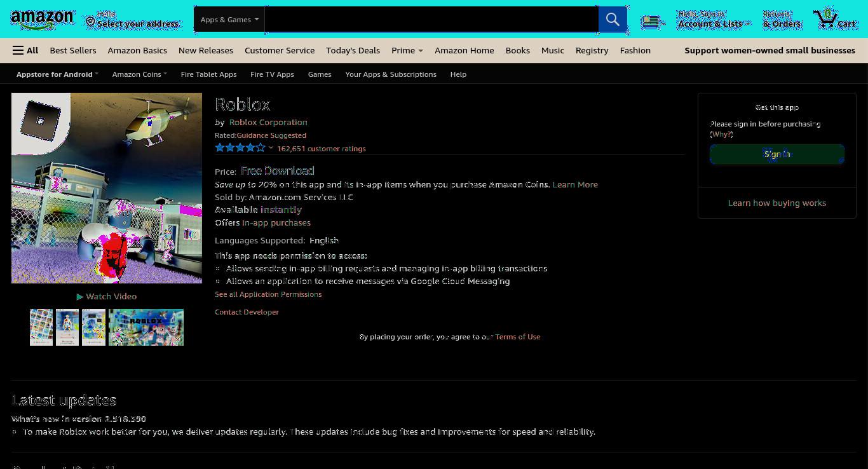The width and height of the screenshot is (868, 469).
Task: Open Fashion in navigation
Action: point(635,50)
